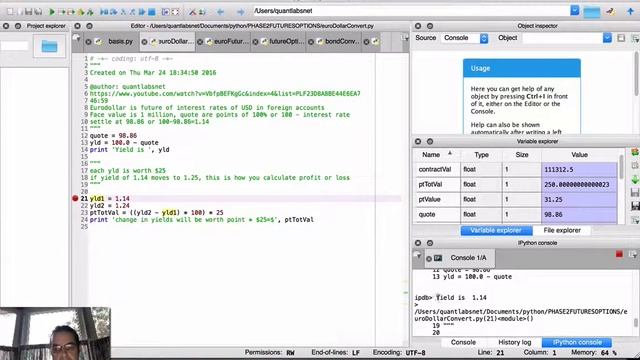
Task: Select the History log tab
Action: 514,342
